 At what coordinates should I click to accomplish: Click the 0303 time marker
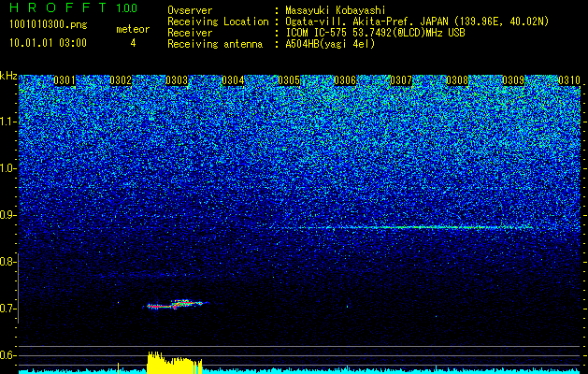[177, 80]
